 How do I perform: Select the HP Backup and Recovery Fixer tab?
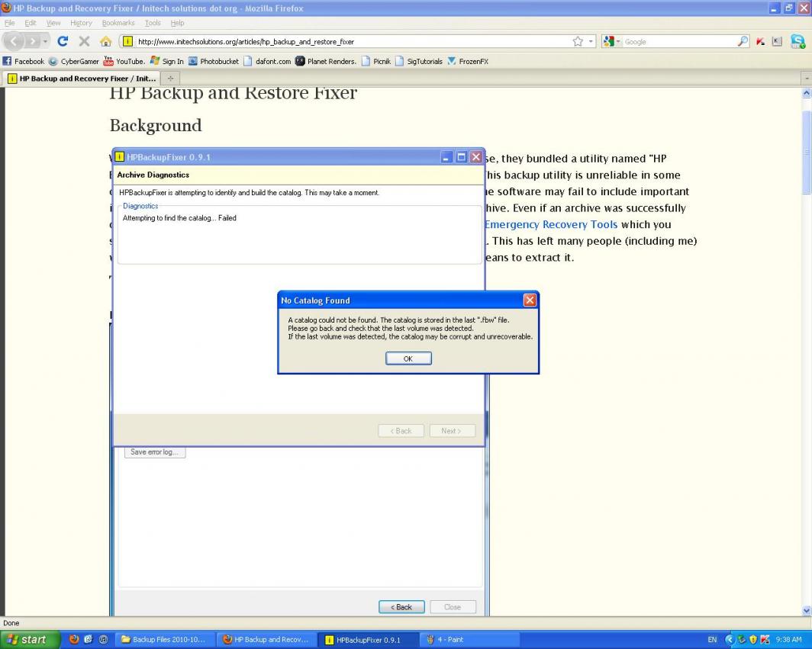coord(82,79)
